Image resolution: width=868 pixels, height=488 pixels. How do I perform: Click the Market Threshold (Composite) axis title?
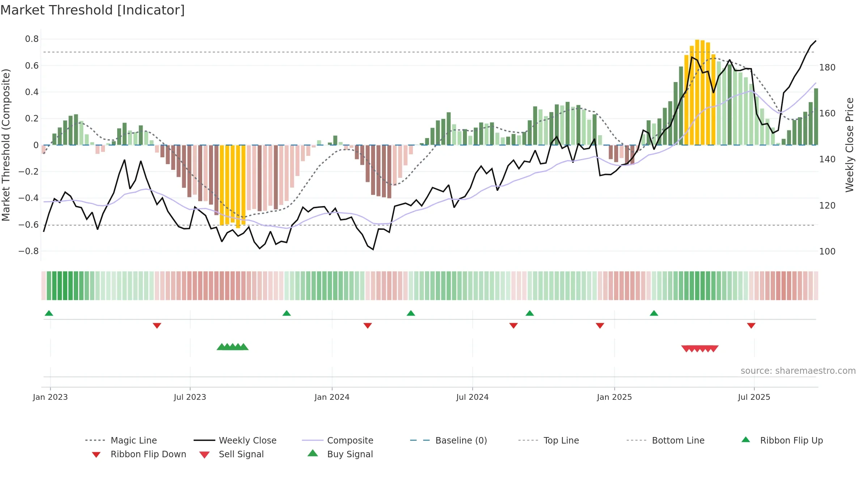point(6,145)
